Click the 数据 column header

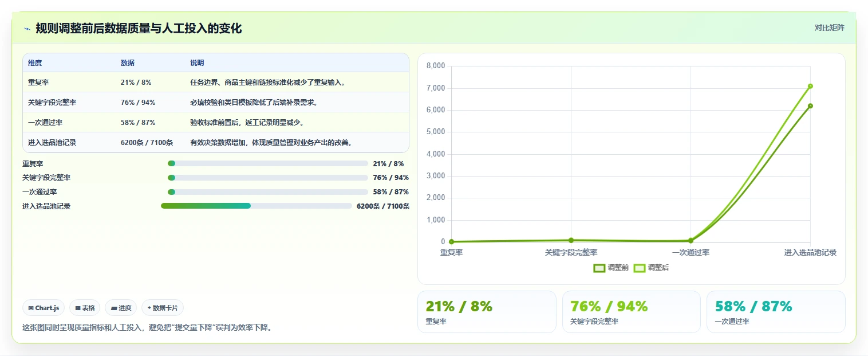(128, 63)
